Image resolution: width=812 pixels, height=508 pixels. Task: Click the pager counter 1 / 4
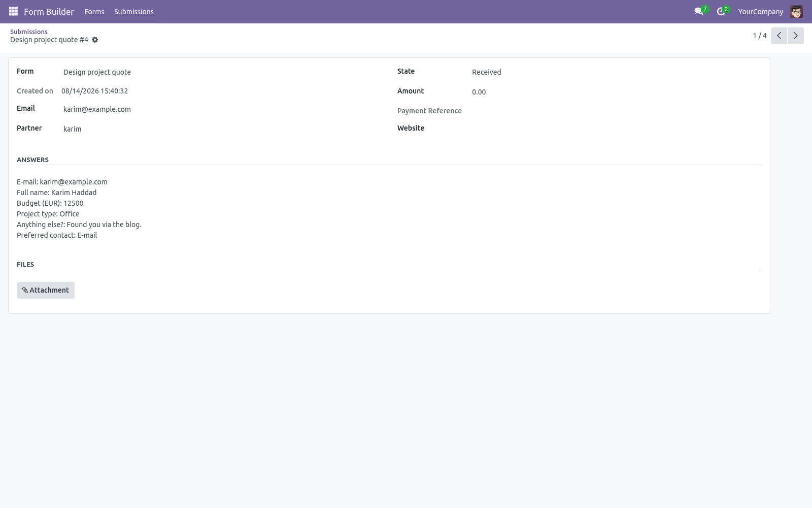pos(760,36)
